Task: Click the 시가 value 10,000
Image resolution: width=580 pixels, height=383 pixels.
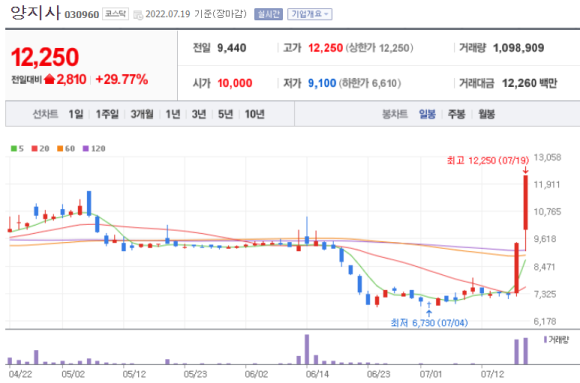Action: click(x=235, y=83)
